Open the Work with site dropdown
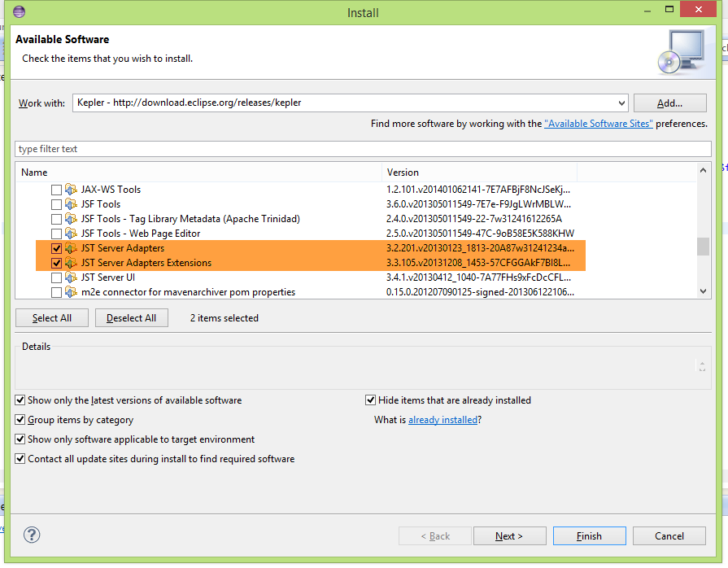Image resolution: width=728 pixels, height=568 pixels. tap(621, 103)
